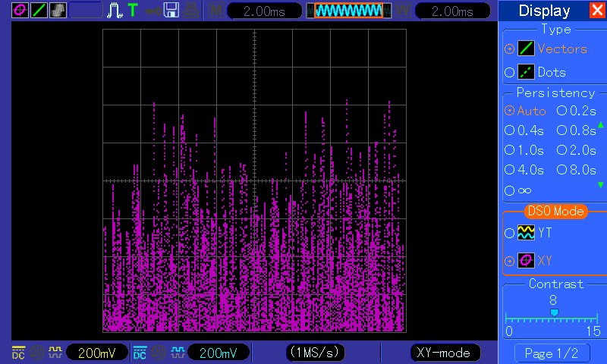Screen dimensions: 607x364
Task: Click the waveform memory position overview bar
Action: coord(349,11)
